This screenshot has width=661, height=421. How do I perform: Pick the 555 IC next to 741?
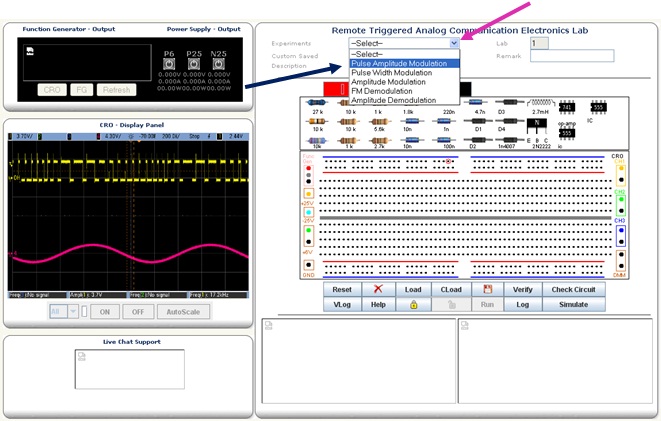pyautogui.click(x=599, y=107)
